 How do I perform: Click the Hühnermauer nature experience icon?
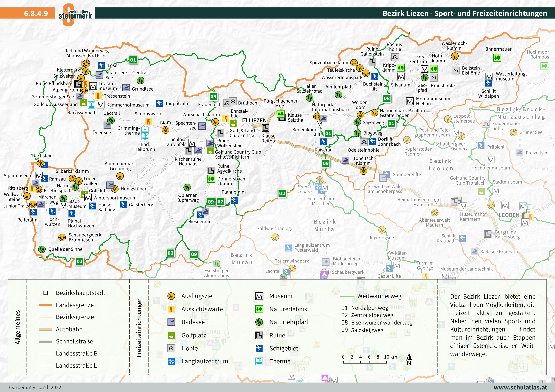(x=497, y=58)
